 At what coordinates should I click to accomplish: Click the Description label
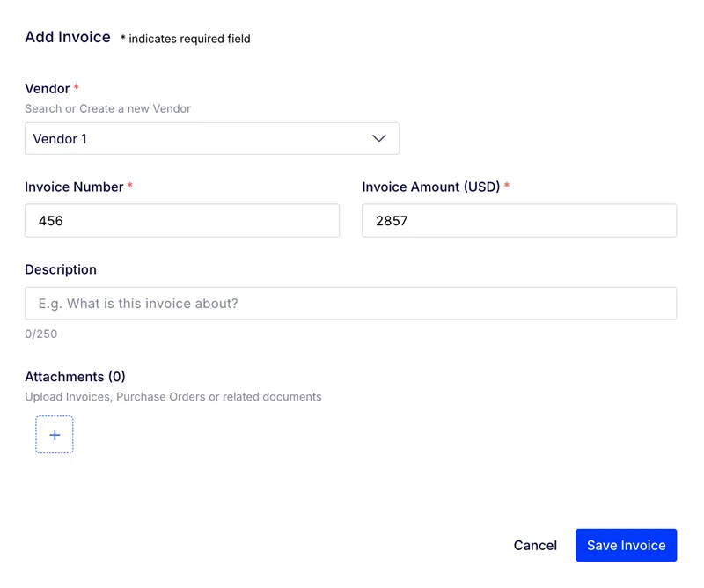[x=61, y=269]
